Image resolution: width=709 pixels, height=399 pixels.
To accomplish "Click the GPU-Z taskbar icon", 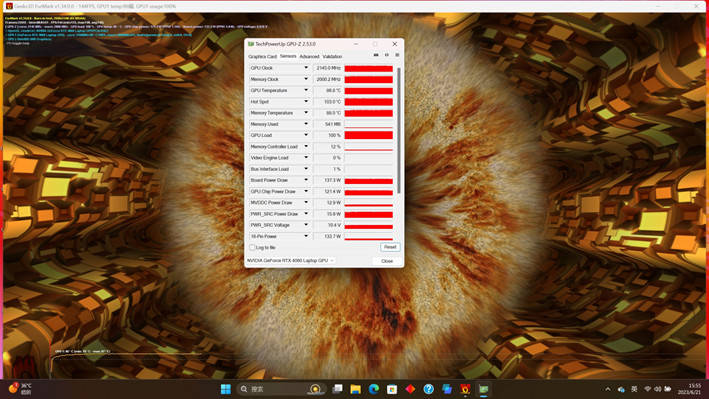I will (x=484, y=389).
